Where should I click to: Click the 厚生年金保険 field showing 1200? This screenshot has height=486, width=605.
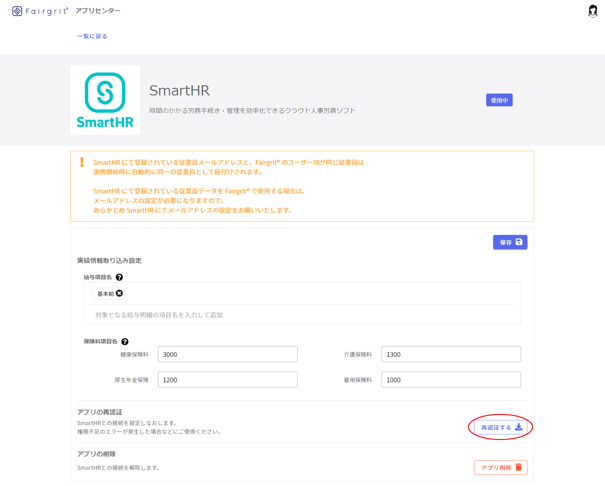pos(227,380)
